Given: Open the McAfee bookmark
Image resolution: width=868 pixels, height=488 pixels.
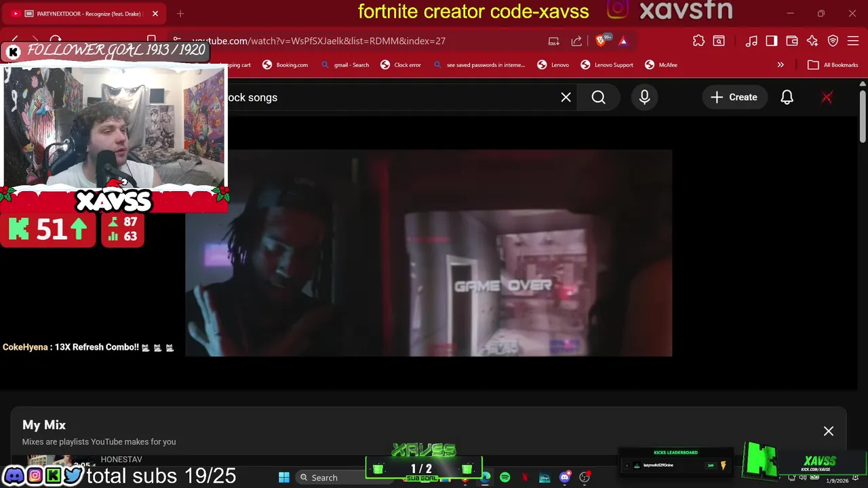Looking at the screenshot, I should (661, 65).
